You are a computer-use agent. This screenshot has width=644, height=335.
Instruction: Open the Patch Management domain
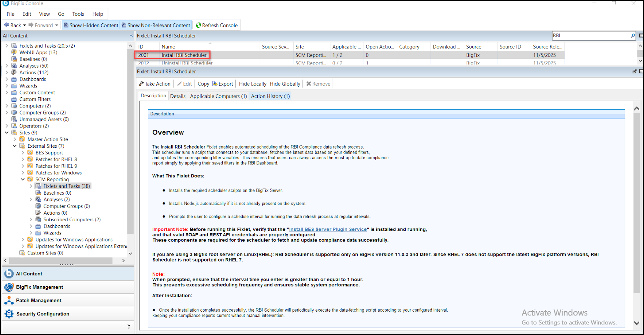(x=38, y=300)
